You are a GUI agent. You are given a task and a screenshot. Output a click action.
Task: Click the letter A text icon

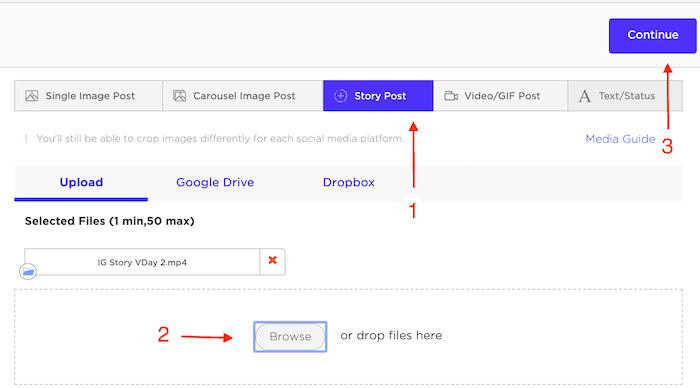[x=584, y=96]
